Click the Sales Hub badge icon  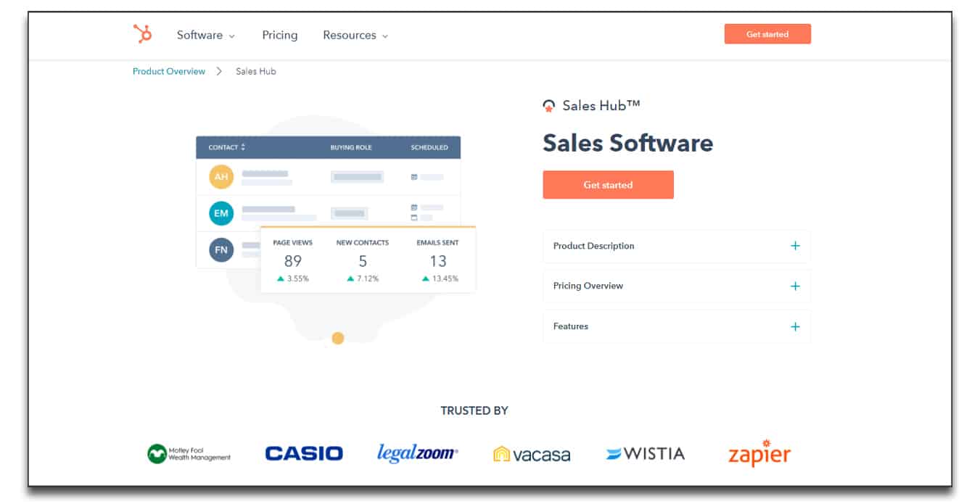coord(549,106)
